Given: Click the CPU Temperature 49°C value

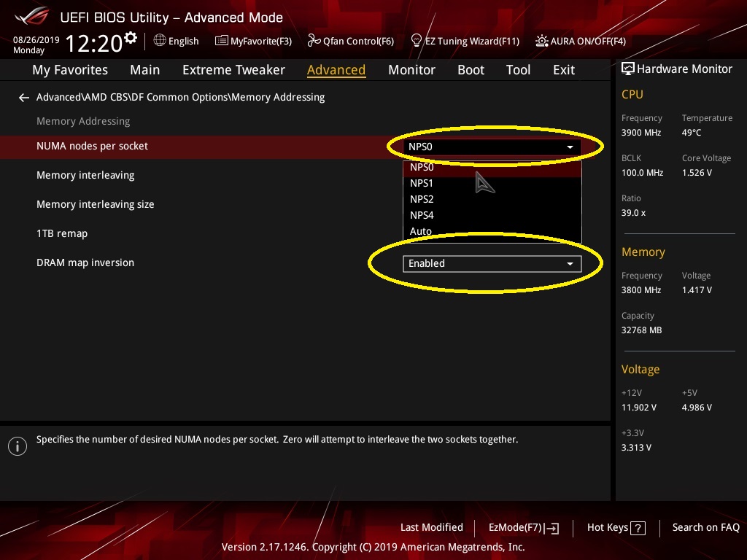Looking at the screenshot, I should click(692, 133).
